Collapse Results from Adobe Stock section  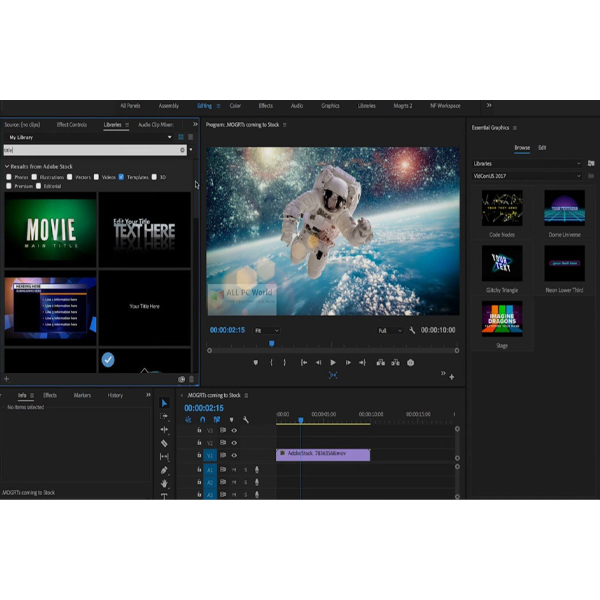coord(7,166)
